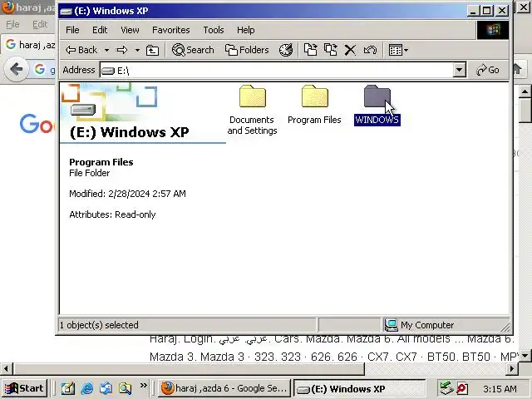Click the Explorer title bar drive icon

[x=66, y=11]
